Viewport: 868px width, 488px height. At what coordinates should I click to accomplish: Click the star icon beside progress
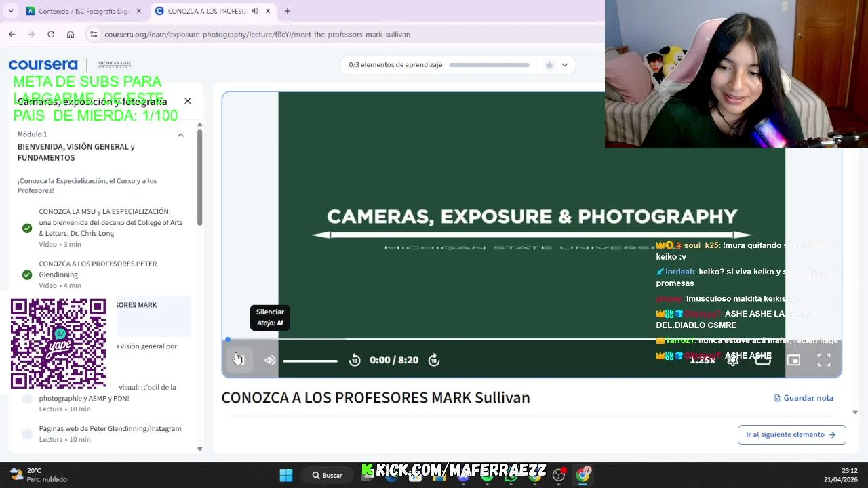click(549, 65)
